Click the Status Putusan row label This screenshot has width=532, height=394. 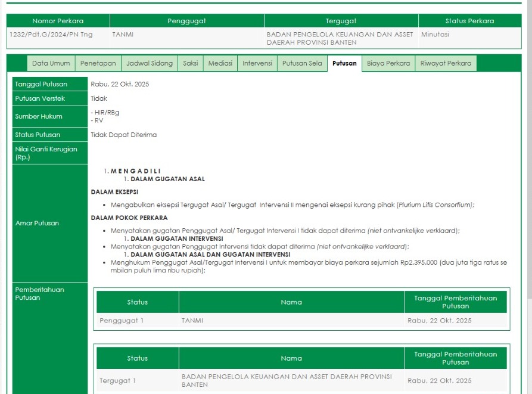pyautogui.click(x=38, y=135)
